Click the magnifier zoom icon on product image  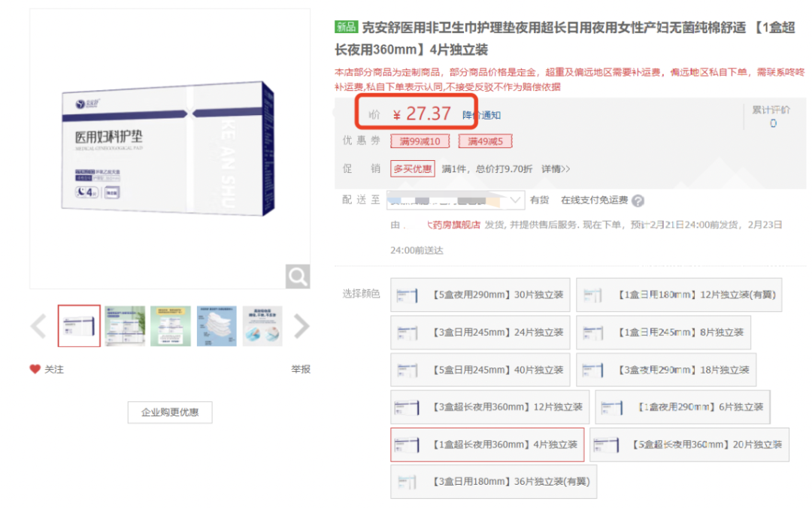(298, 277)
